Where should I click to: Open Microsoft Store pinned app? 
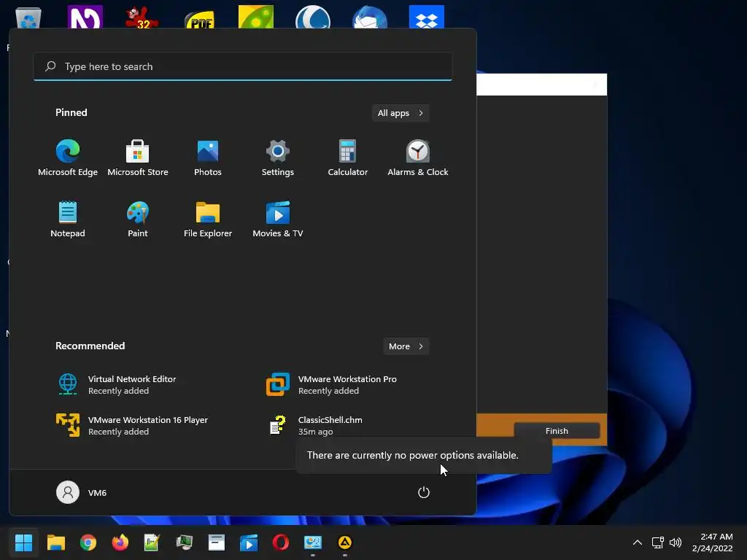tap(138, 157)
